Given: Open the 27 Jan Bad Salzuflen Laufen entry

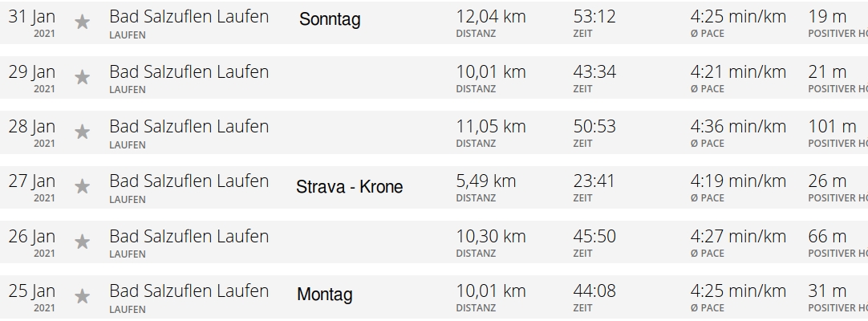Looking at the screenshot, I should click(x=189, y=181).
